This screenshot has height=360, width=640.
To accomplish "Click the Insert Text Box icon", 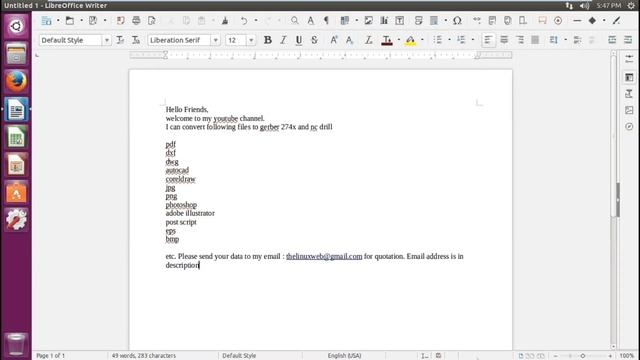I will tap(400, 20).
